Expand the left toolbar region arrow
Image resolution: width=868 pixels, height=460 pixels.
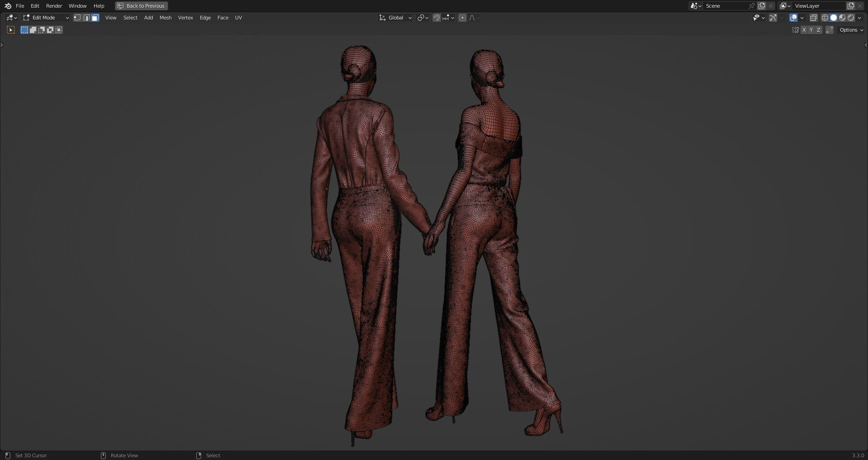pyautogui.click(x=2, y=45)
